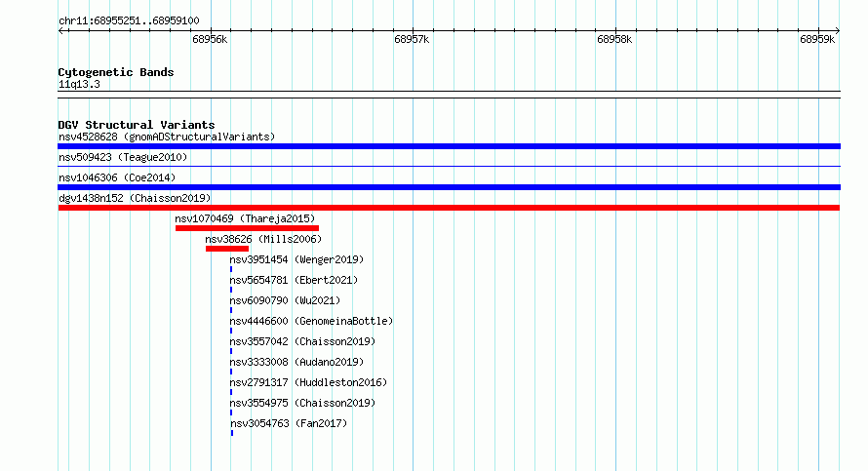
Task: Click the 68956k ruler tick label
Action: tap(210, 39)
